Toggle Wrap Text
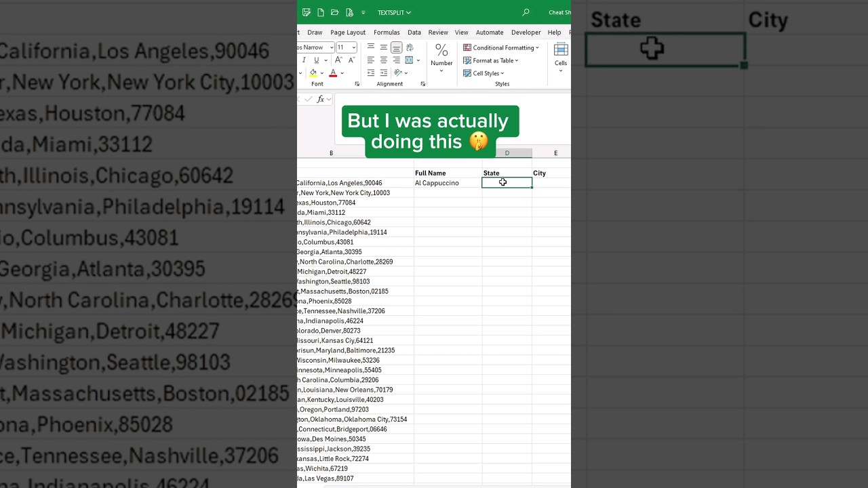Image resolution: width=868 pixels, height=488 pixels. [x=410, y=47]
